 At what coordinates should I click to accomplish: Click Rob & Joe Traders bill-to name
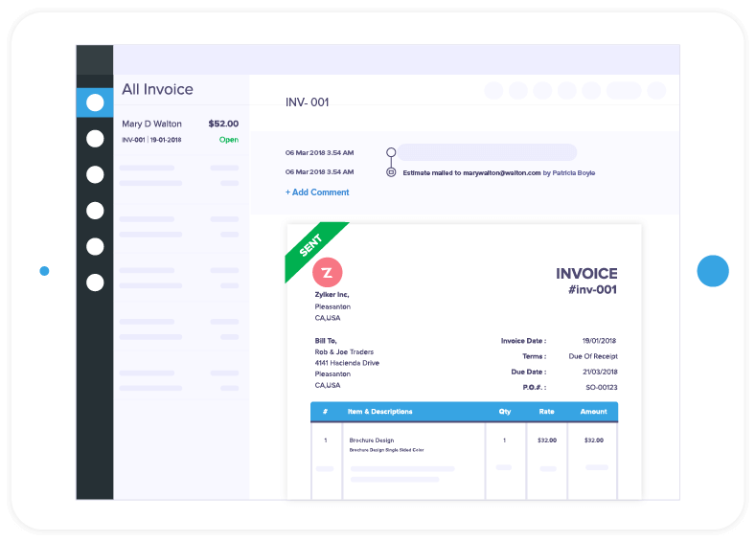(x=344, y=351)
